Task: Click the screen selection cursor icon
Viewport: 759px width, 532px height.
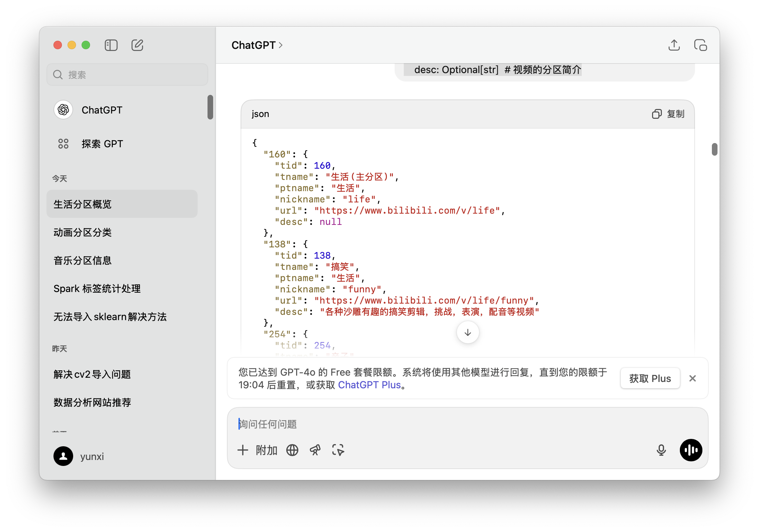Action: 338,450
